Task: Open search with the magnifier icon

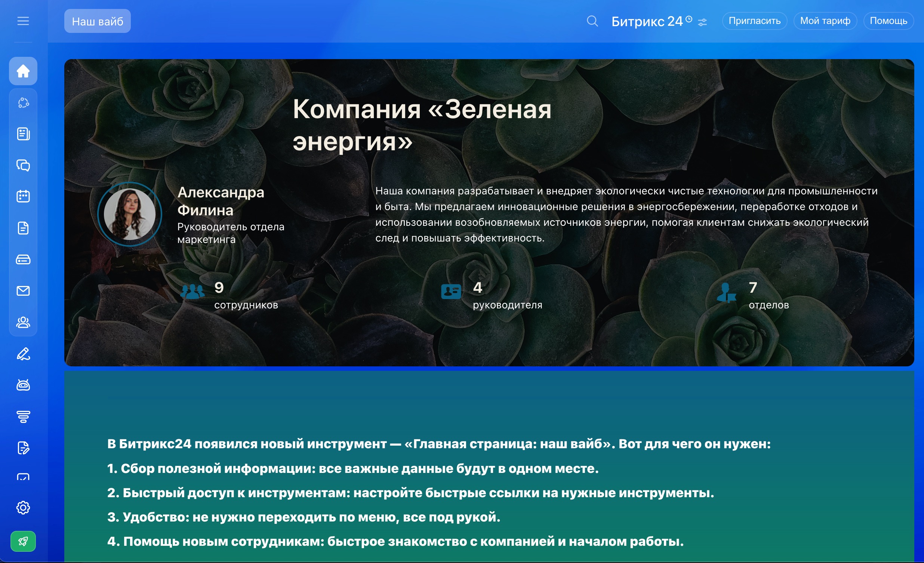Action: click(x=592, y=21)
